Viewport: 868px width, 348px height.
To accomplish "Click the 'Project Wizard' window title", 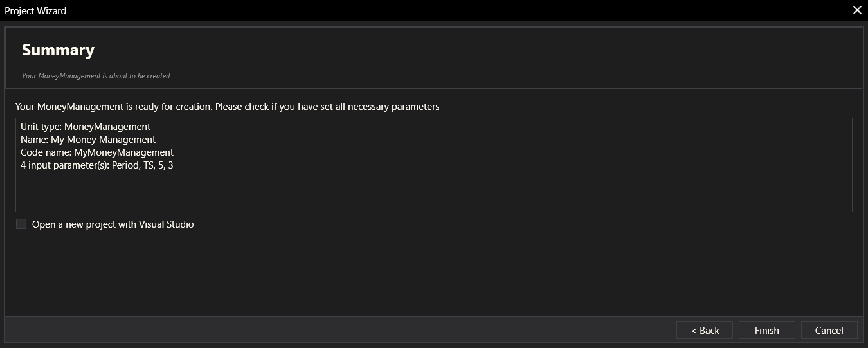I will [35, 10].
